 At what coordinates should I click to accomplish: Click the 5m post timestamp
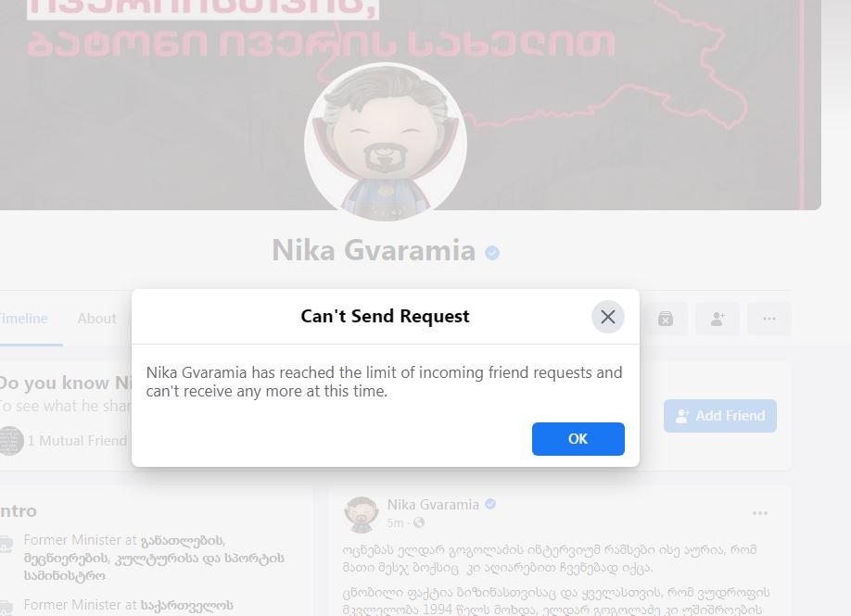point(396,522)
